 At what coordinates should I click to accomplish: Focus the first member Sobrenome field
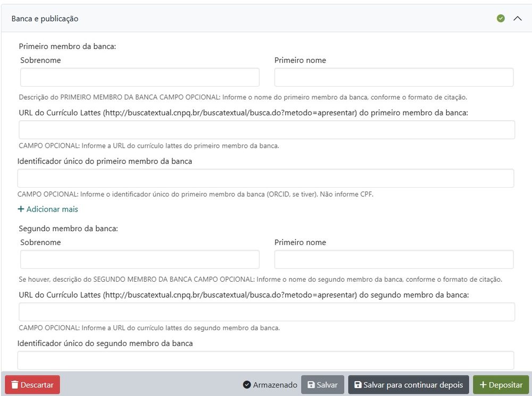tap(140, 77)
